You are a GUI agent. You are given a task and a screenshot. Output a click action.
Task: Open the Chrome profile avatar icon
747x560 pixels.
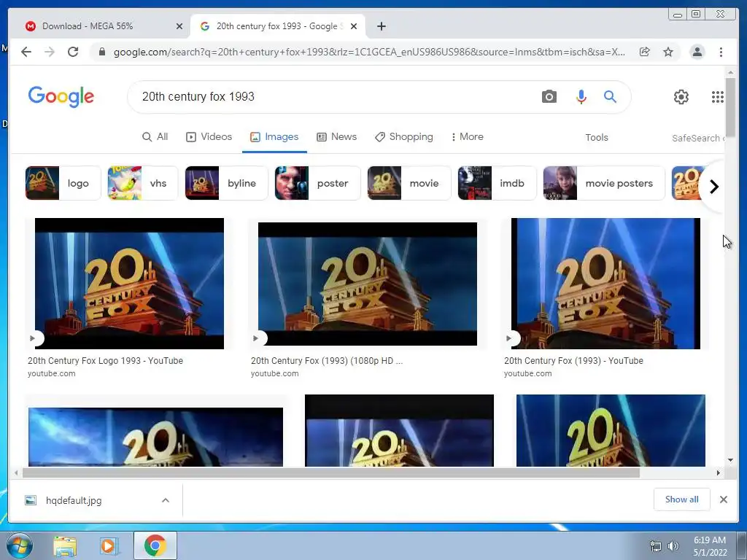pyautogui.click(x=697, y=52)
